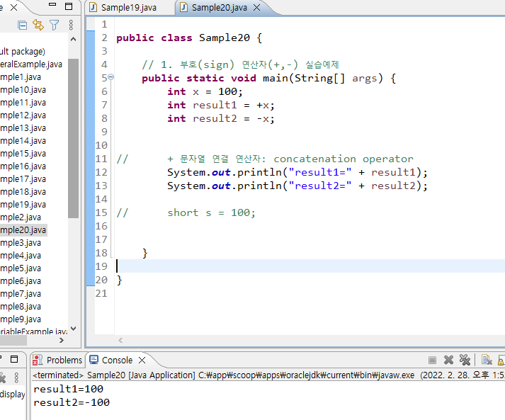Open Sample16.java in the explorer

click(x=23, y=166)
